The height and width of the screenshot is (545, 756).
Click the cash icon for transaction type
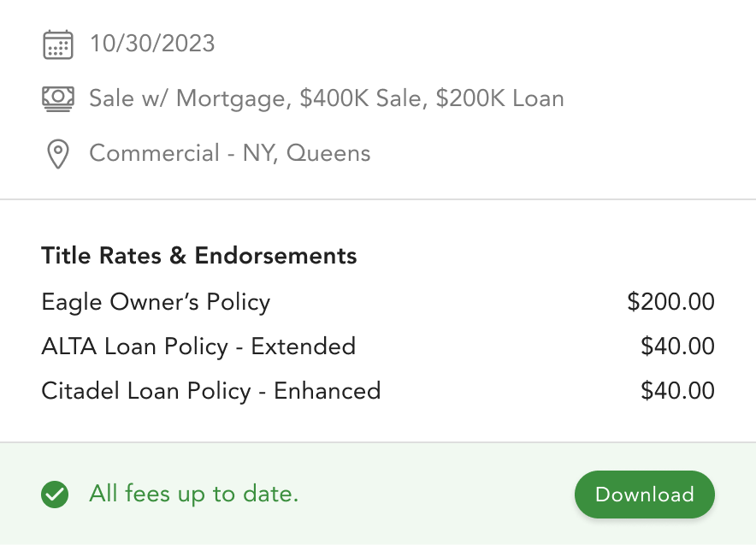coord(58,98)
